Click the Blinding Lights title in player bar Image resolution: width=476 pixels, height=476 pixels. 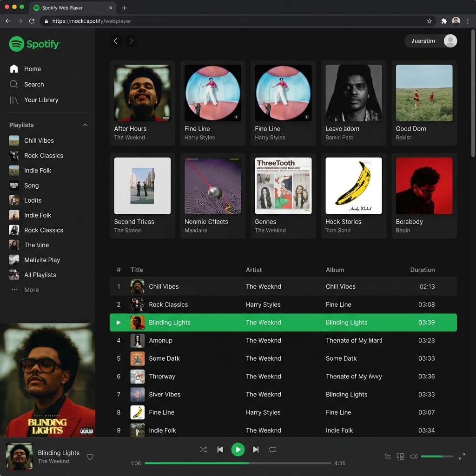pos(59,453)
